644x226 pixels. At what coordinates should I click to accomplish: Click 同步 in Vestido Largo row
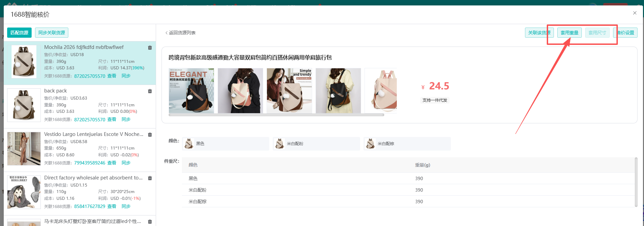[x=126, y=163]
